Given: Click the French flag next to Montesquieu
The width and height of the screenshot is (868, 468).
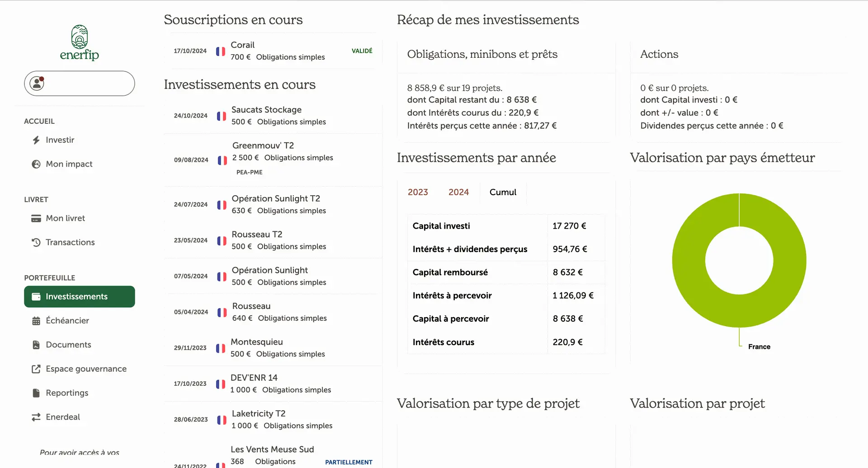Looking at the screenshot, I should click(221, 348).
